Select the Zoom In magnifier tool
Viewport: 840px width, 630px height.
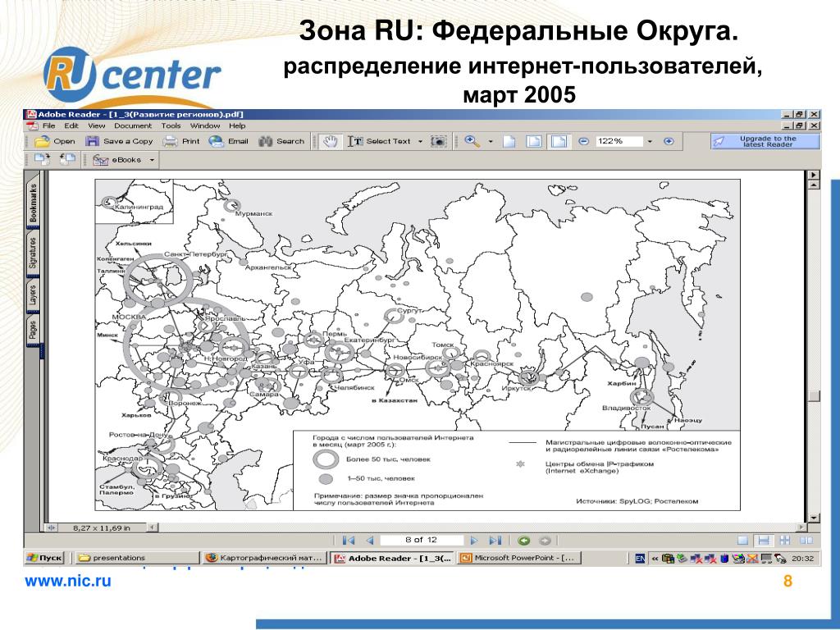(472, 141)
